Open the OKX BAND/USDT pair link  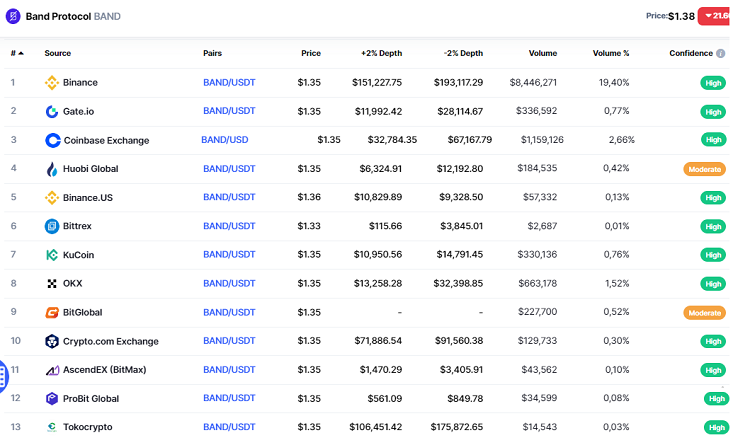[230, 284]
